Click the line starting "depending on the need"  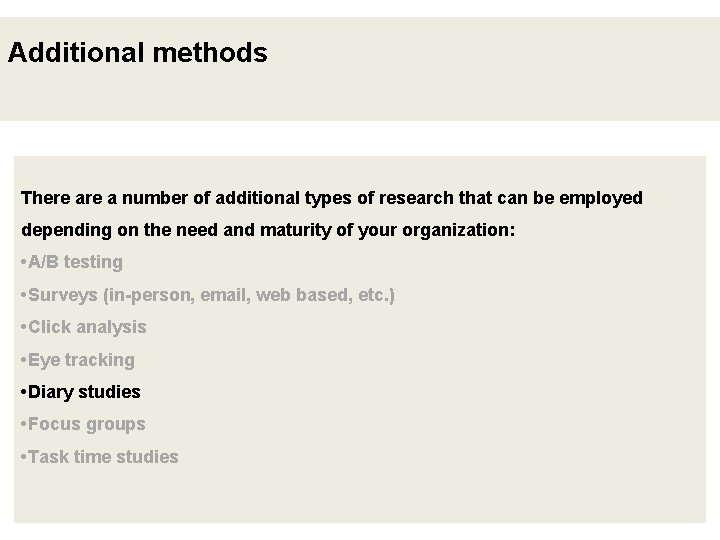click(268, 230)
